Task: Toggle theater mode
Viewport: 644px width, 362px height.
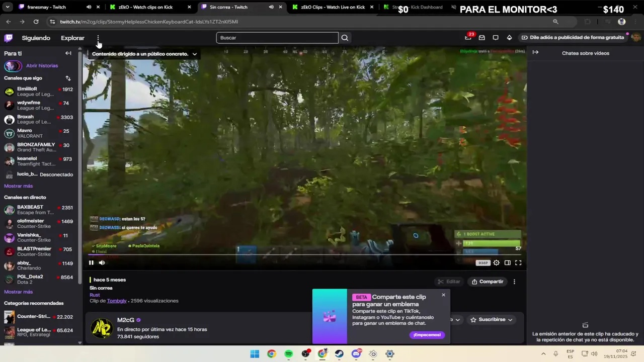Action: (x=507, y=262)
